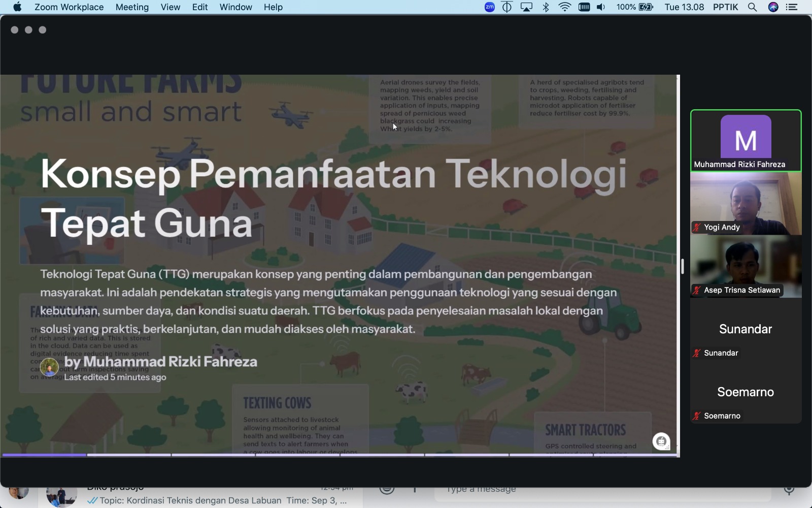Viewport: 812px width, 508px height.
Task: Open 'Kordinasi Teknis dengan Desa Labuan' chat row
Action: 200,496
